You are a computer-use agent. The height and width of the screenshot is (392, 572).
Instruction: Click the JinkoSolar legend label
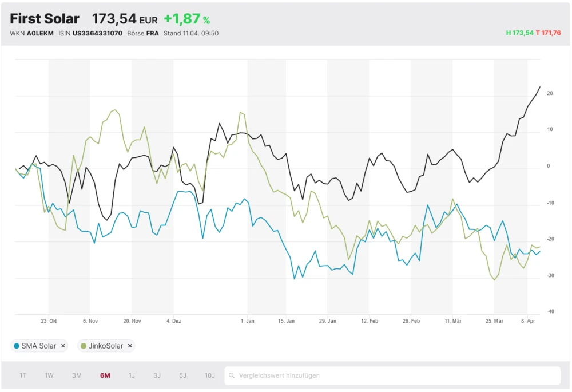pyautogui.click(x=106, y=346)
